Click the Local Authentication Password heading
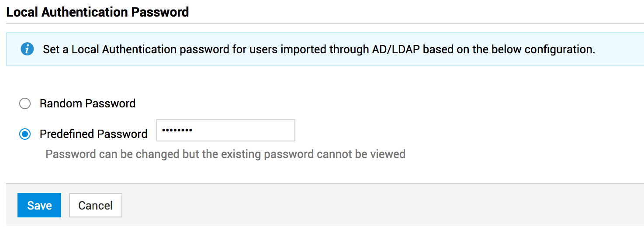 point(97,12)
